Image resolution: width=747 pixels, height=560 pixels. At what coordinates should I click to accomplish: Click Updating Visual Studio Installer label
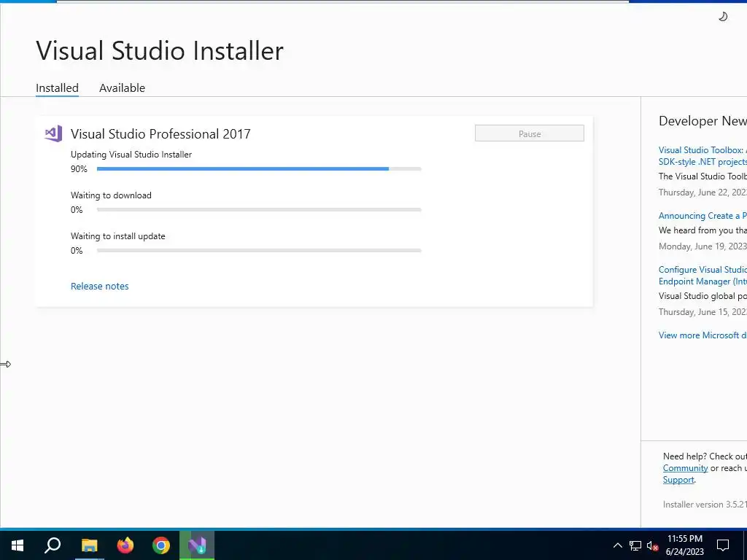tap(131, 155)
